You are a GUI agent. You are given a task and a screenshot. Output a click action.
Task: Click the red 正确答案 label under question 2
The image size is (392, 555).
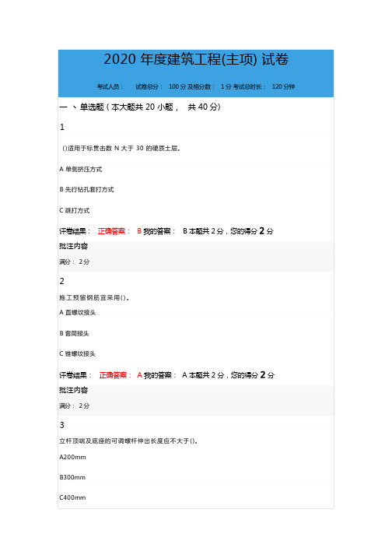115,375
